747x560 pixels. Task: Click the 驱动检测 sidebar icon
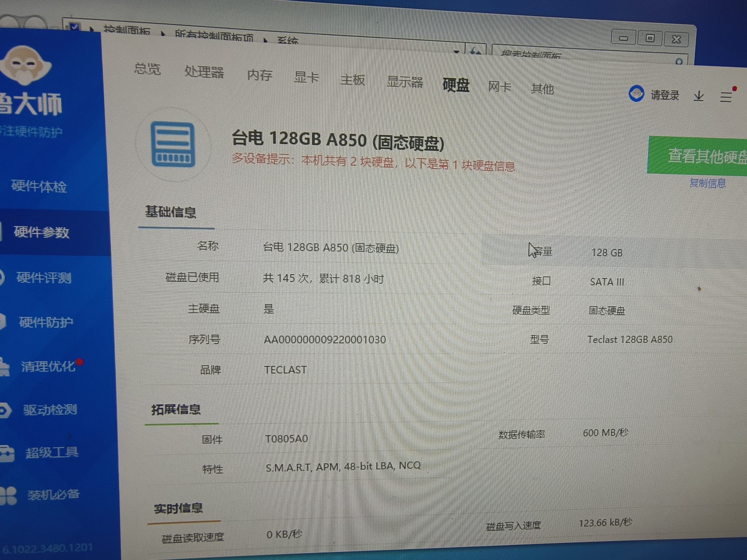(x=5, y=410)
